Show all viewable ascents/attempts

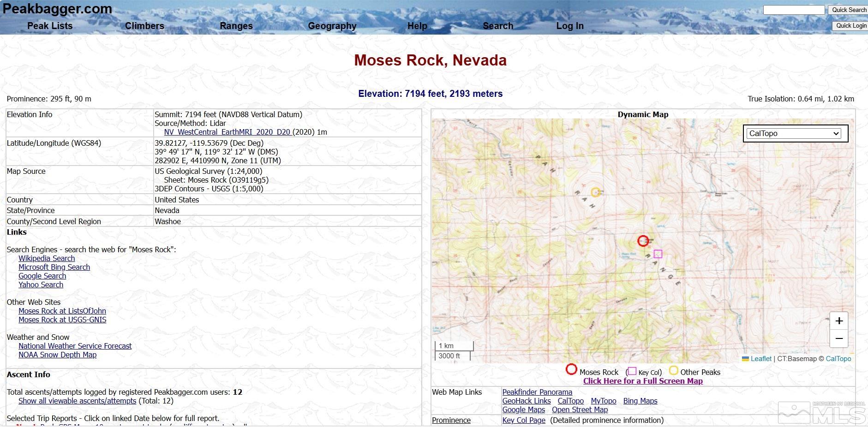point(77,401)
